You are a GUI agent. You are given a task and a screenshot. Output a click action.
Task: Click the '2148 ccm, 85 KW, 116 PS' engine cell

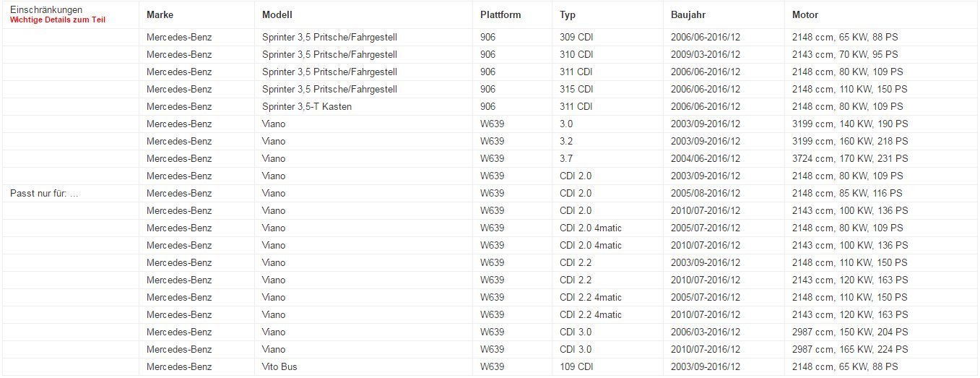point(847,193)
